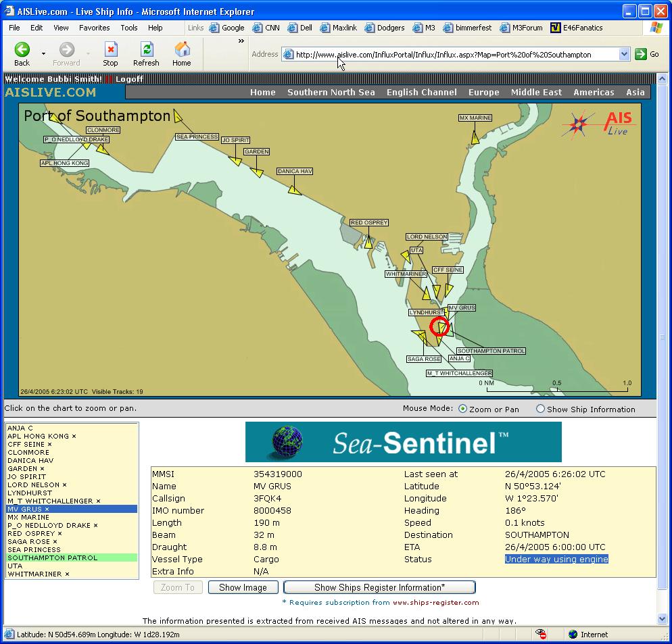Open the Help menu

[x=155, y=28]
